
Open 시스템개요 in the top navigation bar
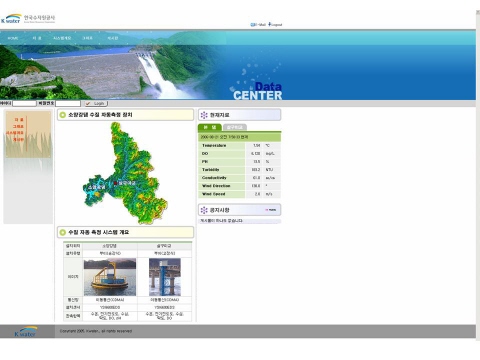click(x=62, y=38)
